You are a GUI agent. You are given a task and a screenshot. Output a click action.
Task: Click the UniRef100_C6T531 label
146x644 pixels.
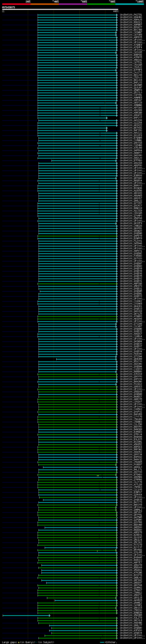point(131,63)
